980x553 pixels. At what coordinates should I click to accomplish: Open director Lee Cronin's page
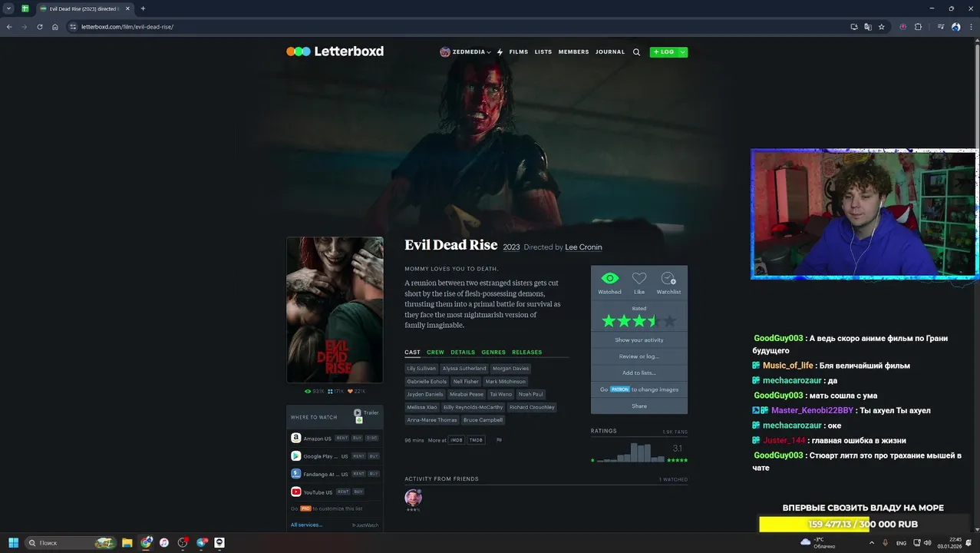coord(583,247)
